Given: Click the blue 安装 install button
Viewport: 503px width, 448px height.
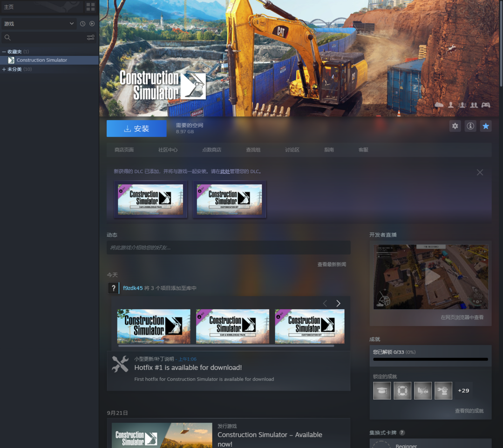Looking at the screenshot, I should pyautogui.click(x=136, y=129).
